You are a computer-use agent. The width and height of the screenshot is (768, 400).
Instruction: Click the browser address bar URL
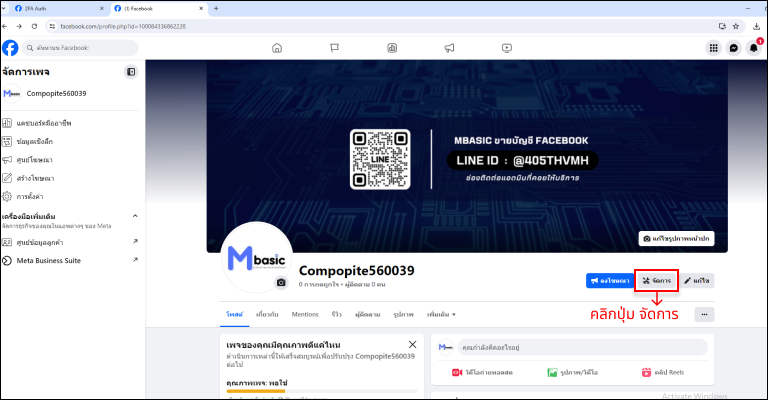123,26
